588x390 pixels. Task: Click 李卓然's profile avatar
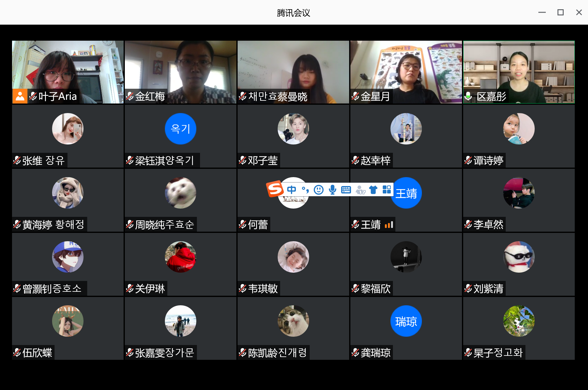(x=519, y=193)
